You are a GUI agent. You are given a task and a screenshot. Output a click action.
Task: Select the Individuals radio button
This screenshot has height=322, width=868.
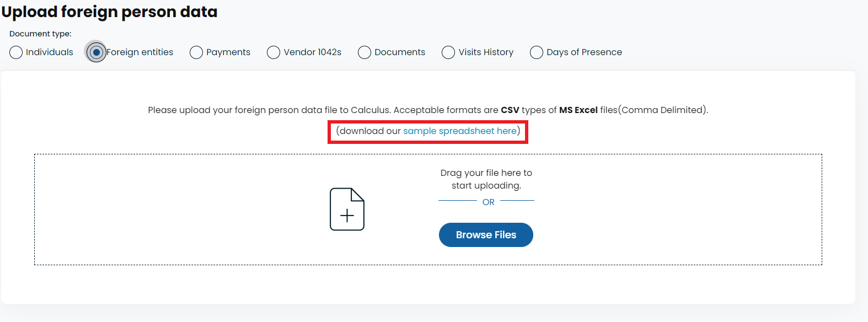click(x=16, y=52)
